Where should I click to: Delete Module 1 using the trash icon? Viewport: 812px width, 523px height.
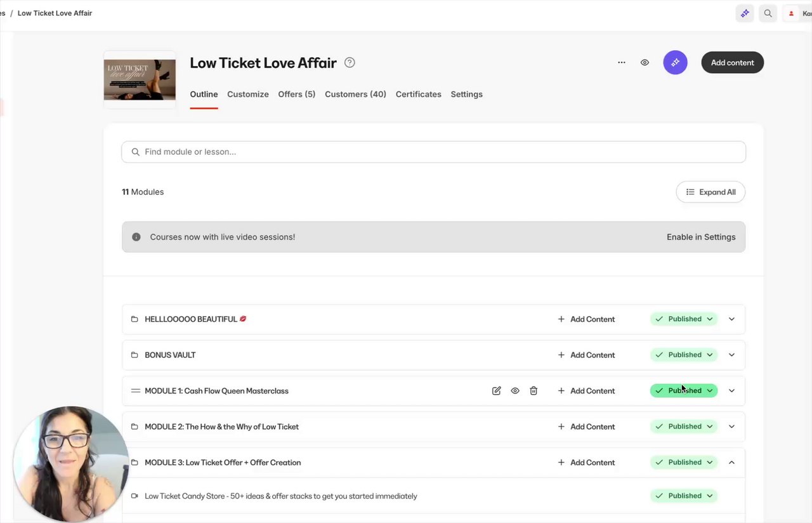pyautogui.click(x=534, y=391)
